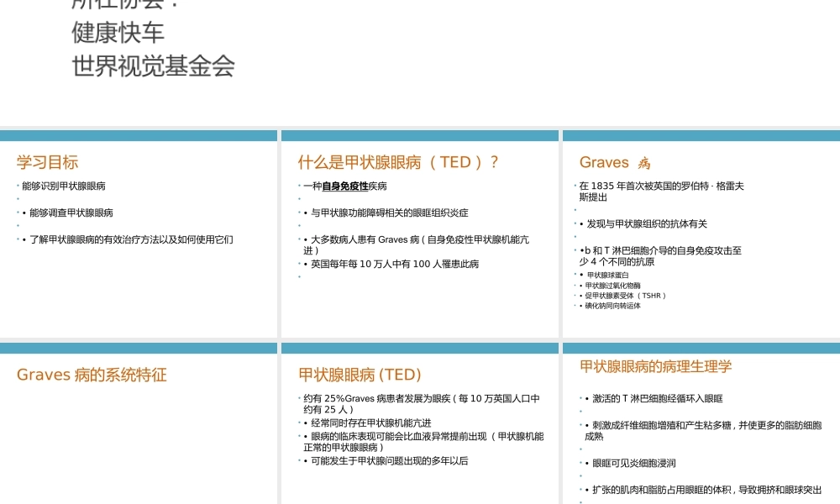This screenshot has height=504, width=840.
Task: Select the 英国每年每 10 万人中有 100 人罹患此病 bullet
Action: [x=392, y=263]
